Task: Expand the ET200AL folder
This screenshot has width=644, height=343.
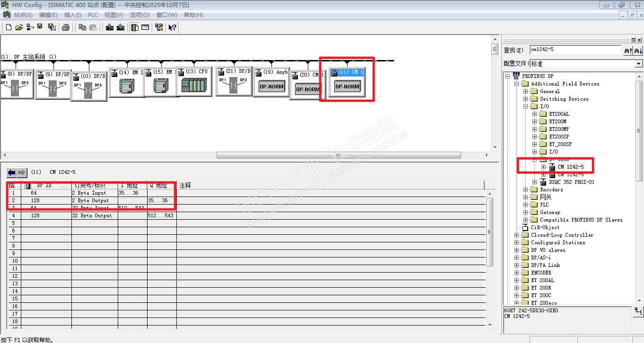Action: click(535, 114)
